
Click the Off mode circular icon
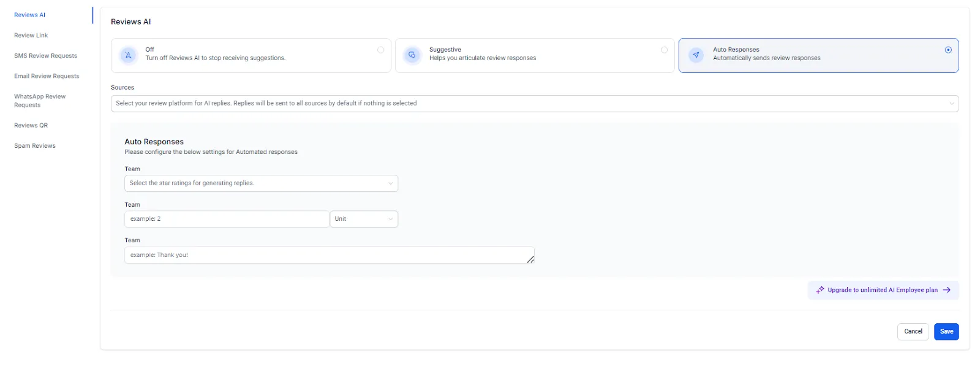click(x=128, y=55)
